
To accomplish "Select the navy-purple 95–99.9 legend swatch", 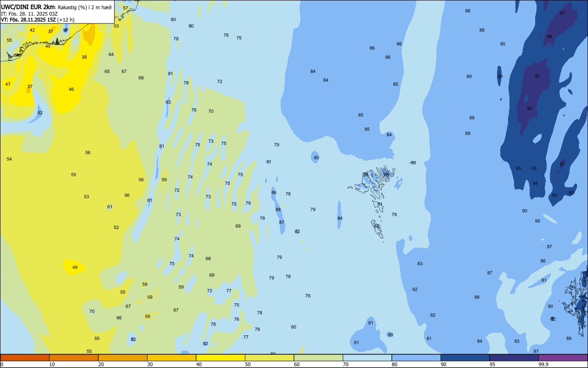I will coord(514,357).
